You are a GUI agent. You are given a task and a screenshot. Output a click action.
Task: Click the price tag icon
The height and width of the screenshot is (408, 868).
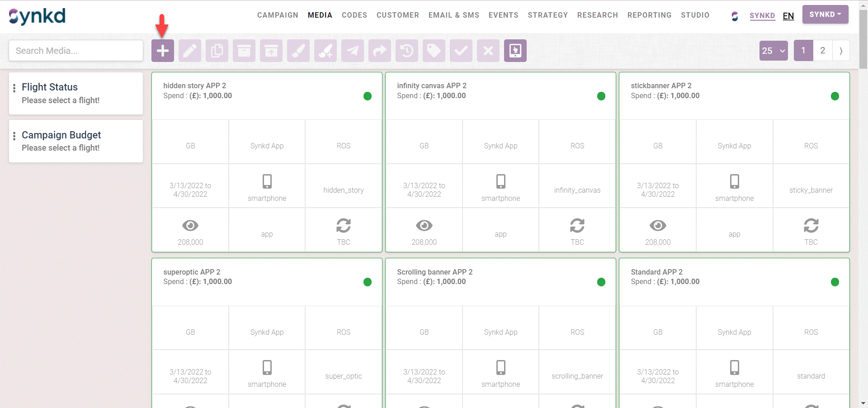pos(434,51)
